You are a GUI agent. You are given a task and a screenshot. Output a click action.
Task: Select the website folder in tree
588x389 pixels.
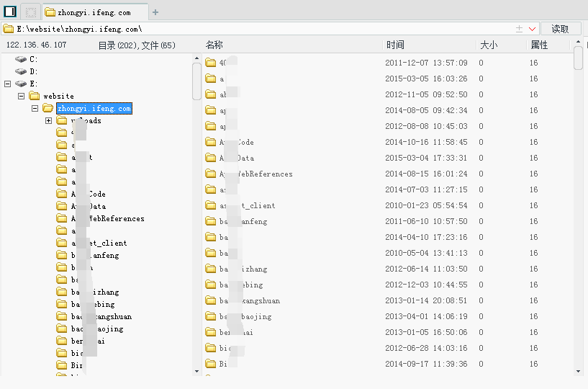coord(58,96)
